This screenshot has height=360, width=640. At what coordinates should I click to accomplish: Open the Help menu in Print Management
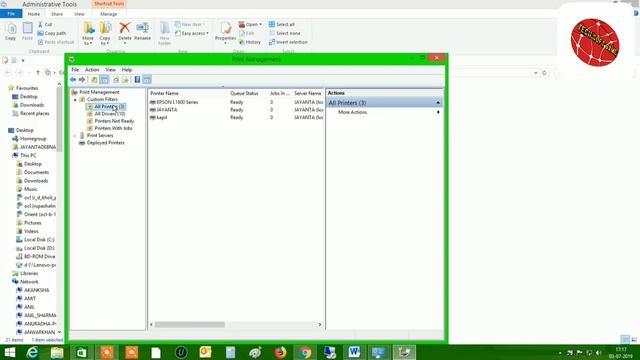click(x=127, y=70)
